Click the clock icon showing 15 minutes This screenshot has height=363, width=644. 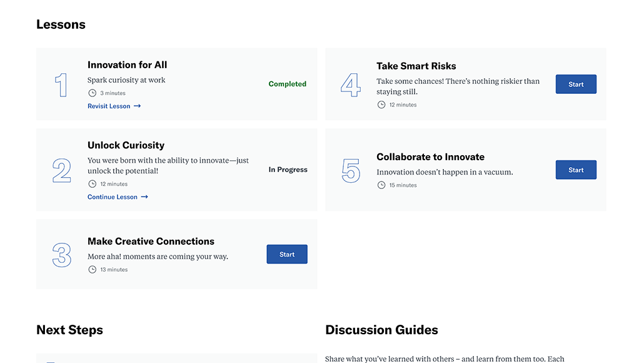tap(381, 185)
